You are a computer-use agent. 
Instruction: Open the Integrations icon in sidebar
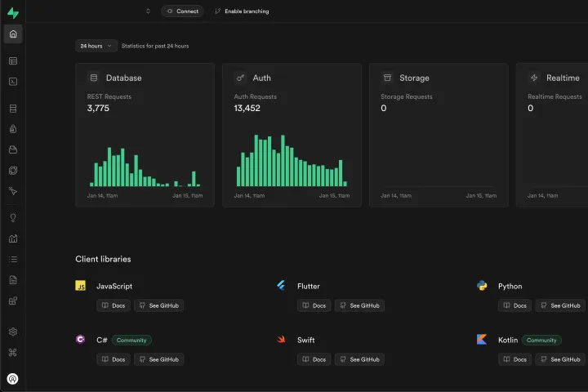click(13, 301)
